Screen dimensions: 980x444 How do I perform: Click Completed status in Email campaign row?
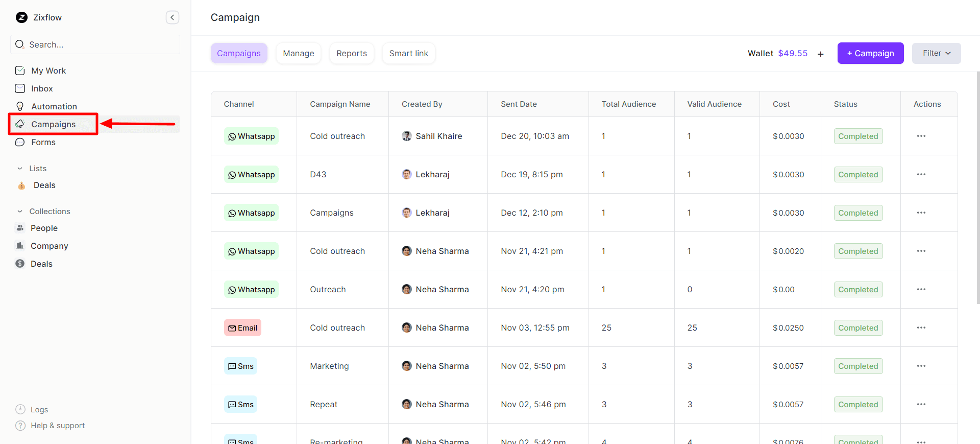(x=858, y=328)
